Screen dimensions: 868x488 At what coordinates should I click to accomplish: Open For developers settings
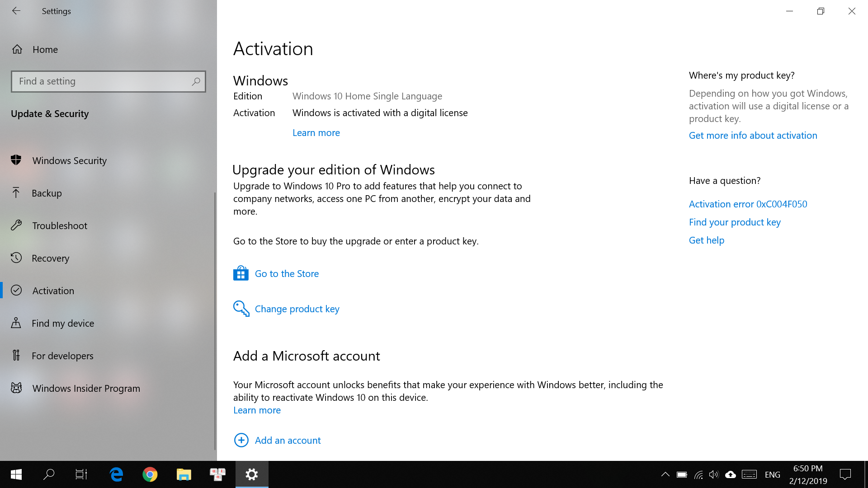point(62,356)
